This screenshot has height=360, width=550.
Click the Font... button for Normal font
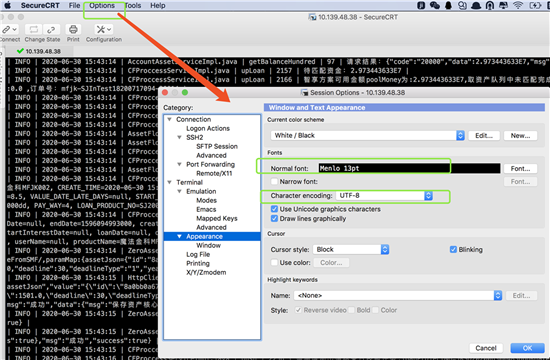520,168
